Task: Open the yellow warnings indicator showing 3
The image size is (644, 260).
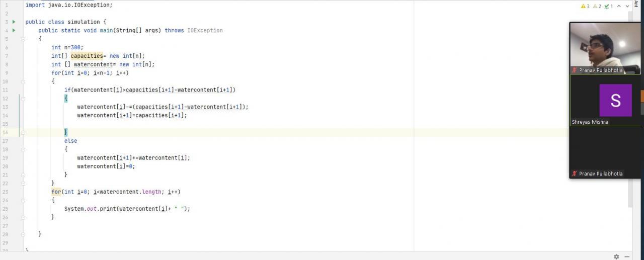Action: tap(585, 7)
